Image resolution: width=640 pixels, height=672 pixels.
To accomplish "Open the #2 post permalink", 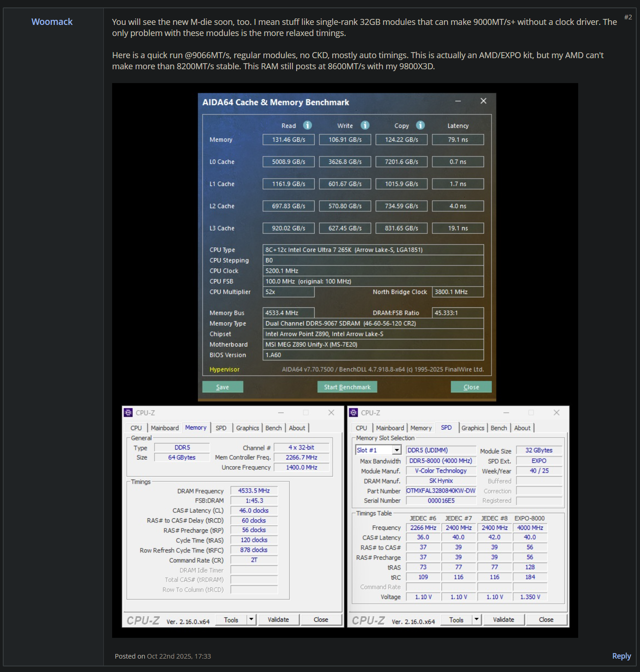I will pos(628,17).
